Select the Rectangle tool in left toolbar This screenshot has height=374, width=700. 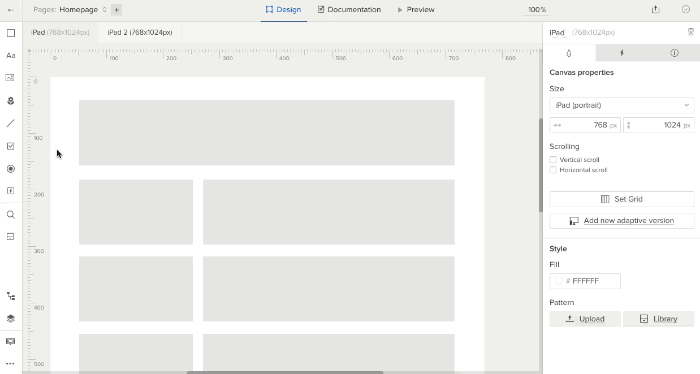point(11,33)
